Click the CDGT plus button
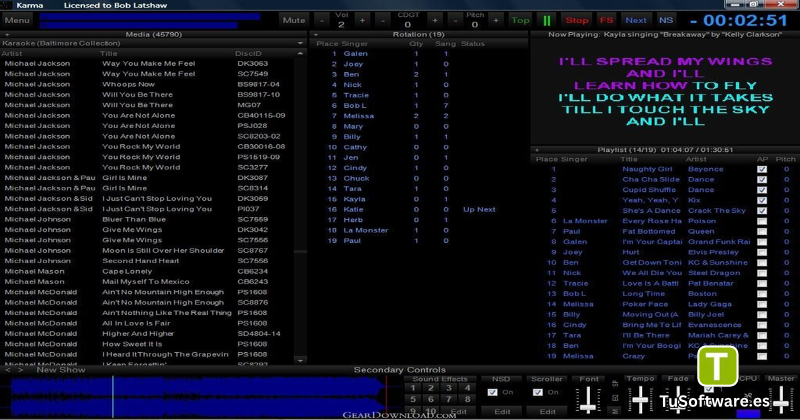The width and height of the screenshot is (800, 420). click(435, 20)
